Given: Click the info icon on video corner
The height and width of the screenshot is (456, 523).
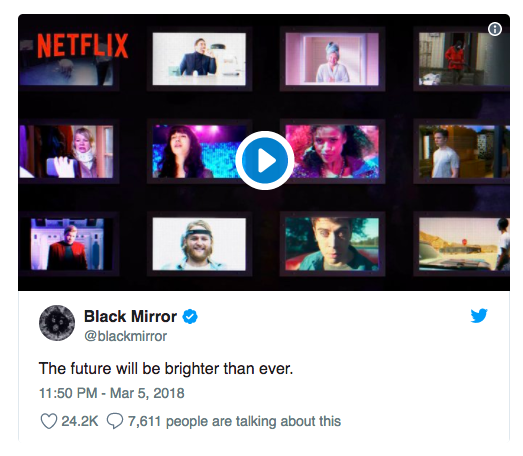Looking at the screenshot, I should [495, 29].
